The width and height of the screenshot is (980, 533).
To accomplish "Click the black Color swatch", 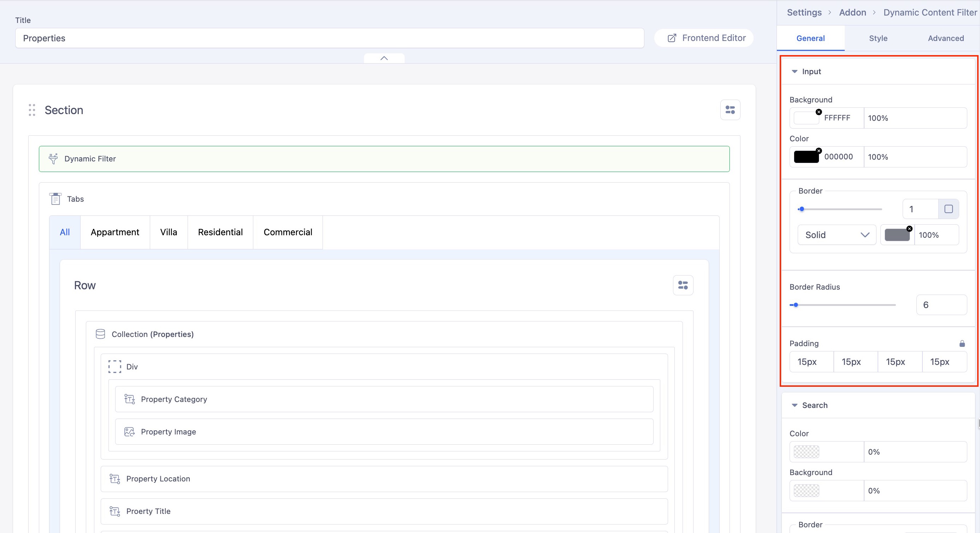I will 806,157.
